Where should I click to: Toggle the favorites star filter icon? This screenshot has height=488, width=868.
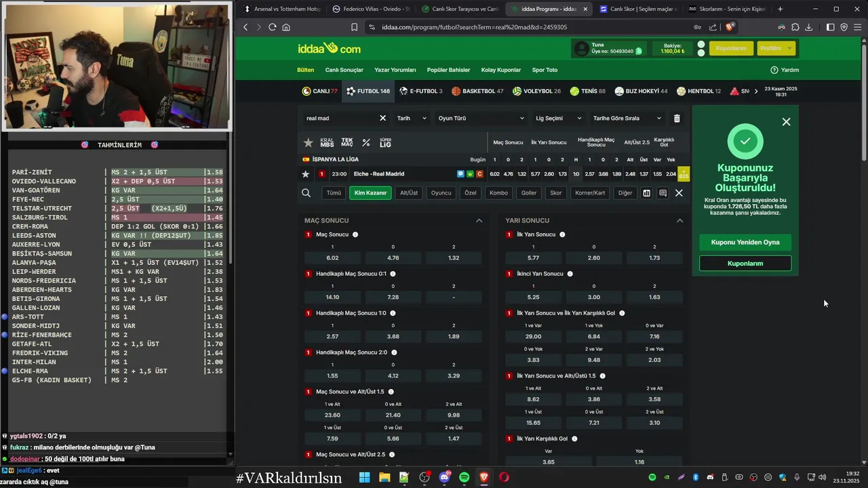pos(308,142)
